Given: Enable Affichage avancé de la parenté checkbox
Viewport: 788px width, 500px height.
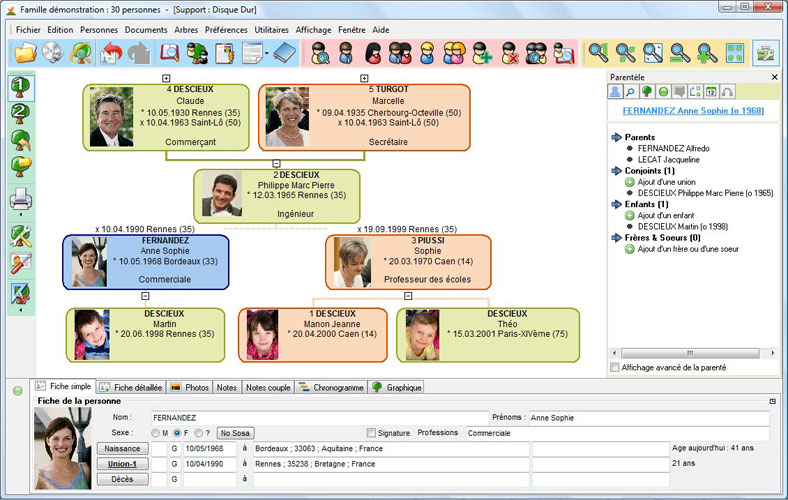Looking at the screenshot, I should (x=614, y=367).
